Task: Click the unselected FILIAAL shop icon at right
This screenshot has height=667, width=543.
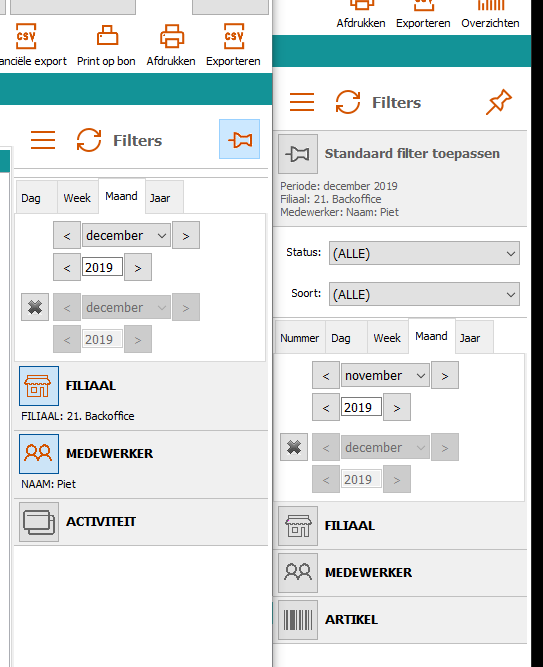Action: [x=298, y=526]
